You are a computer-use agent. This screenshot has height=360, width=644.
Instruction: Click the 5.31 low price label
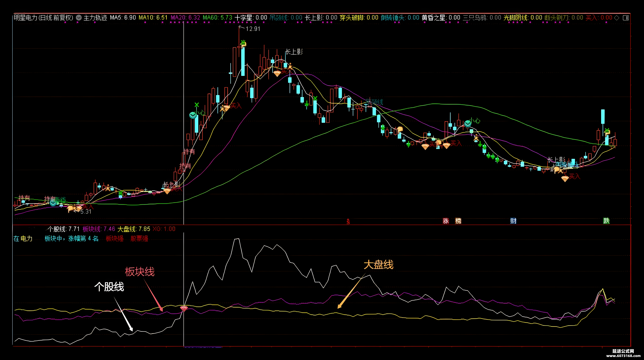coord(86,212)
